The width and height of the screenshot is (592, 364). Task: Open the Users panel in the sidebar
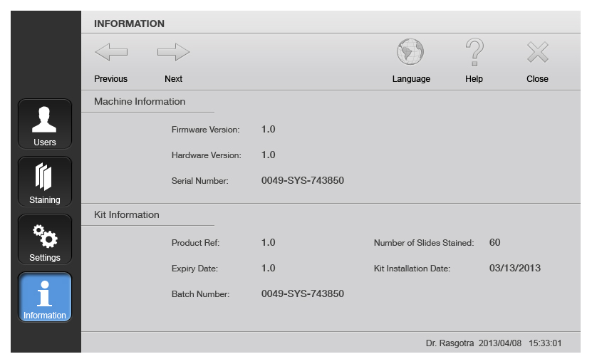45,124
